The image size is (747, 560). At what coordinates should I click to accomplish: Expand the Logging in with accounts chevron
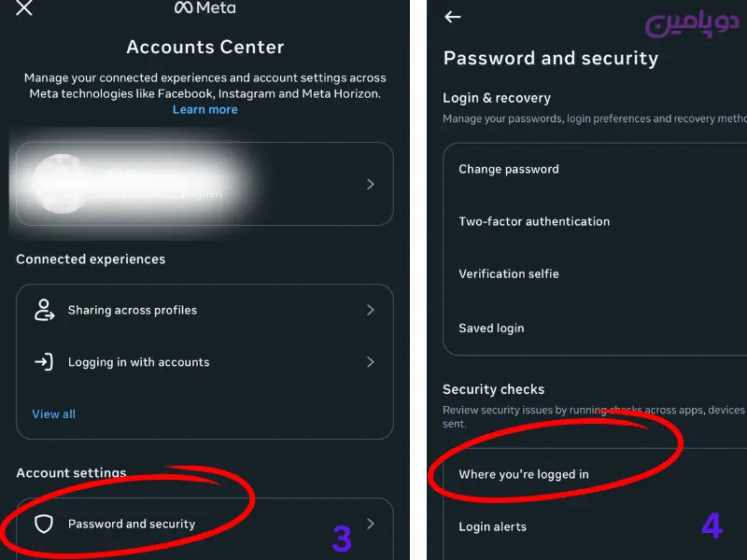pos(371,362)
